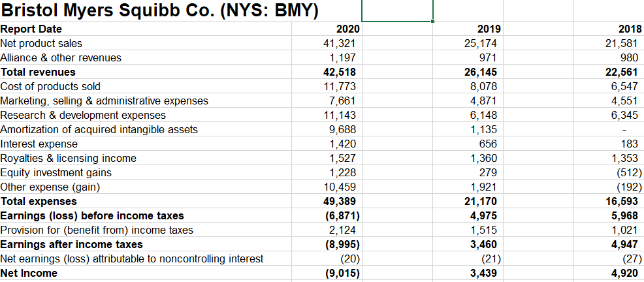Click the Net Income label
This screenshot has height=282, width=644.
point(29,274)
